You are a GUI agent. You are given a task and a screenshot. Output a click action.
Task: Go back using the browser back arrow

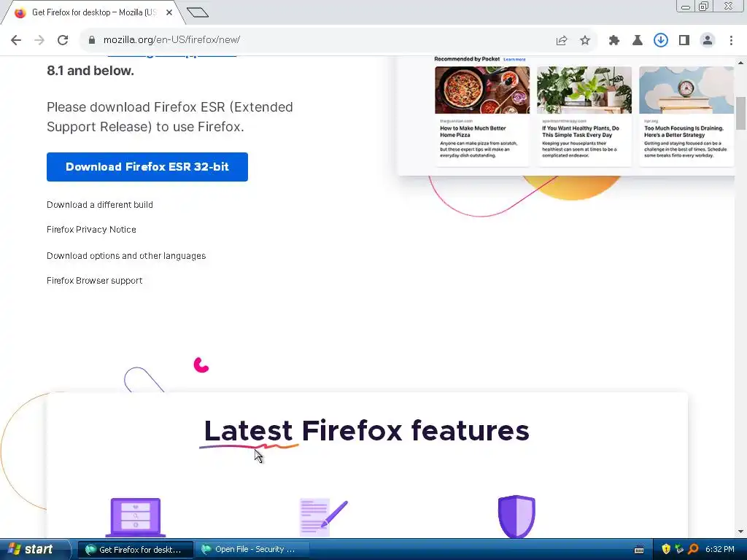(x=16, y=40)
